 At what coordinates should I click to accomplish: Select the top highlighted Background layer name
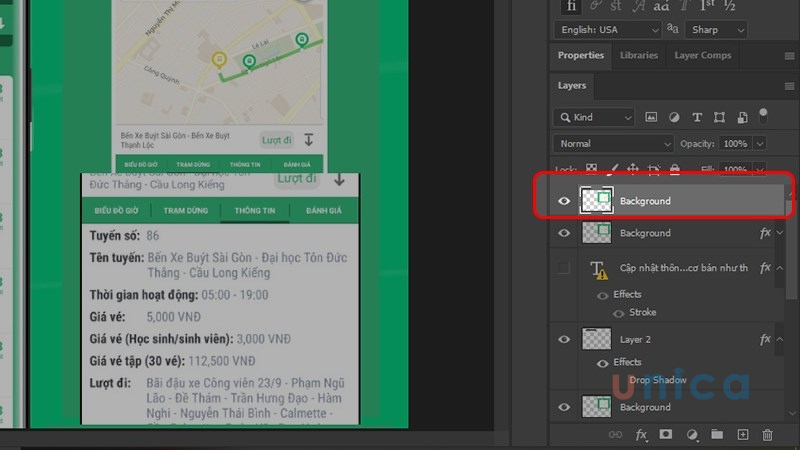point(645,201)
